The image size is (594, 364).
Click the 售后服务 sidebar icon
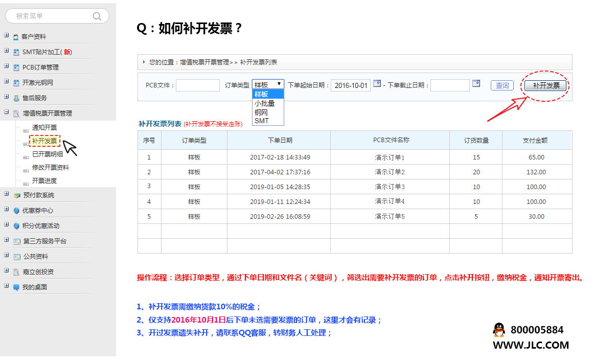(16, 98)
